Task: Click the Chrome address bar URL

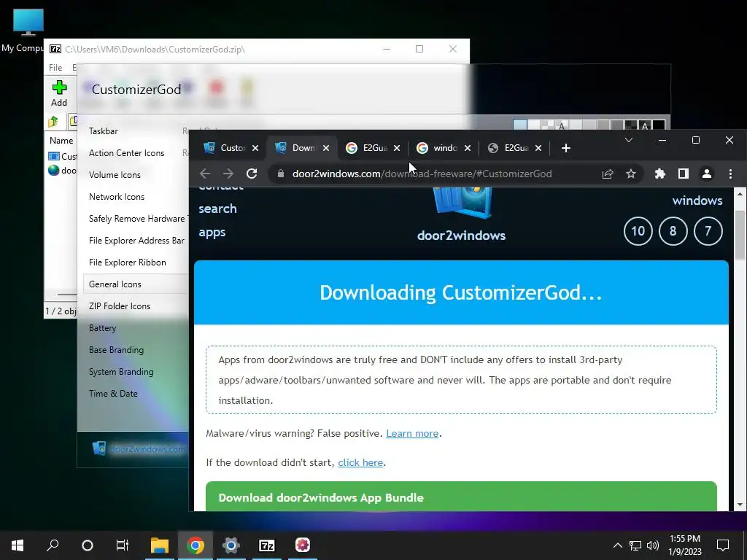Action: click(422, 174)
